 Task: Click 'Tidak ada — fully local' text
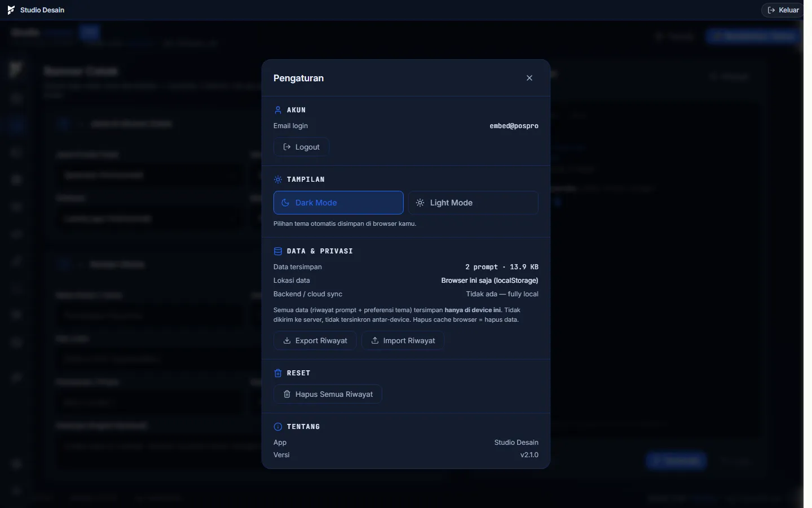pos(502,294)
